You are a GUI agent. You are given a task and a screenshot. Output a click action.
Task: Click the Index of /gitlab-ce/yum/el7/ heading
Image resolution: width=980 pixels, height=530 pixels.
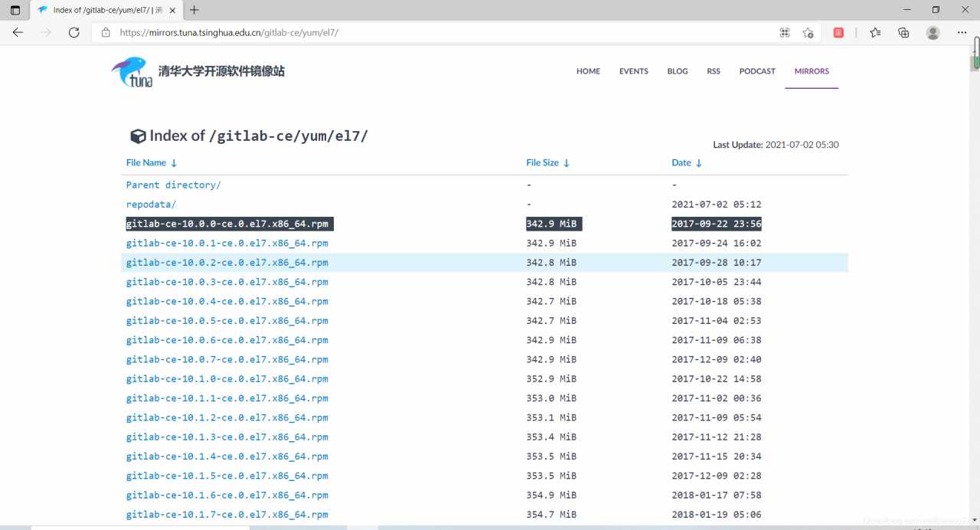250,136
